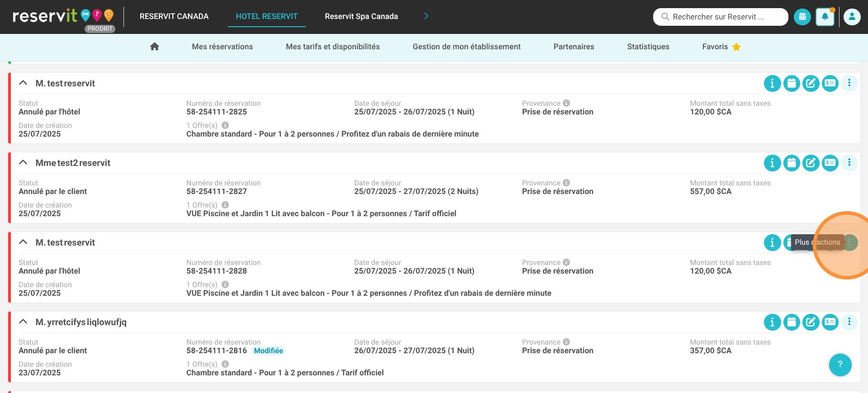This screenshot has height=393, width=868.
Task: Collapse the reservation 58-254111-2825 card chevron
Action: 23,83
